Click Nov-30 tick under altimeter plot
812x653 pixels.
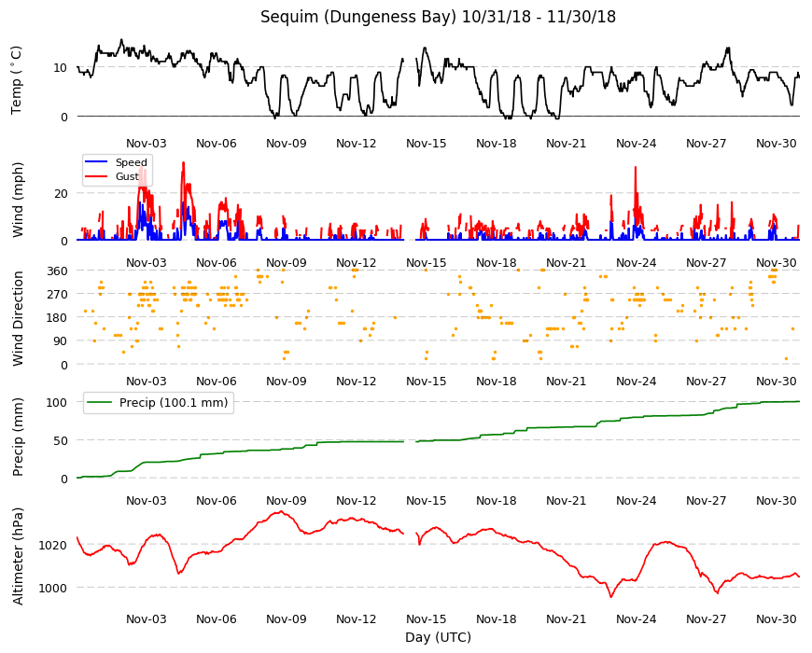pos(776,618)
